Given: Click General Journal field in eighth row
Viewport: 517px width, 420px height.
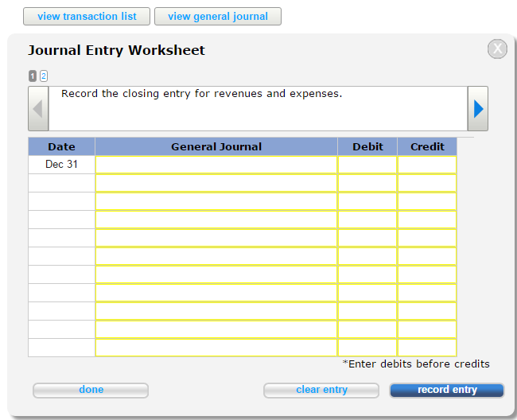Looking at the screenshot, I should pyautogui.click(x=216, y=293).
